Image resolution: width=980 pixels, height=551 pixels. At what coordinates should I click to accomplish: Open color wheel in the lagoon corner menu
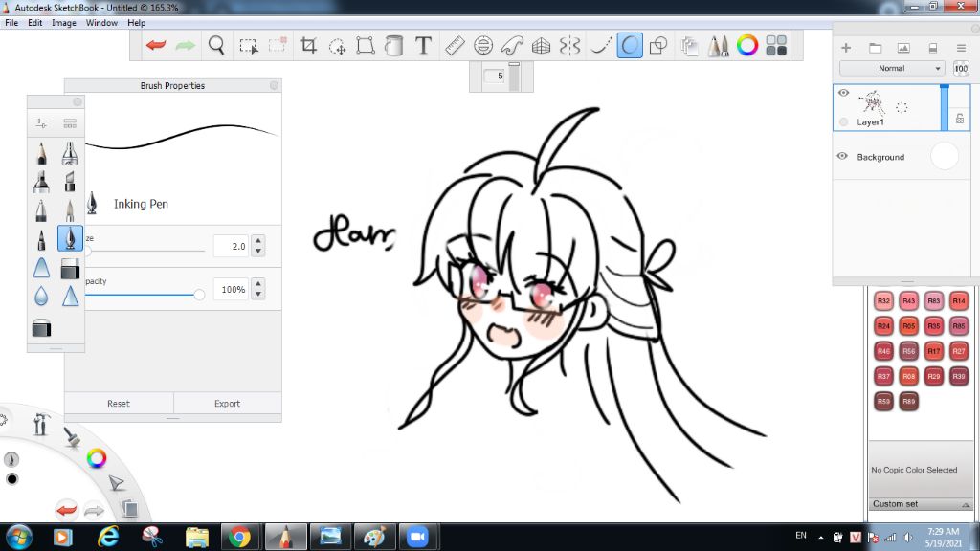coord(97,458)
